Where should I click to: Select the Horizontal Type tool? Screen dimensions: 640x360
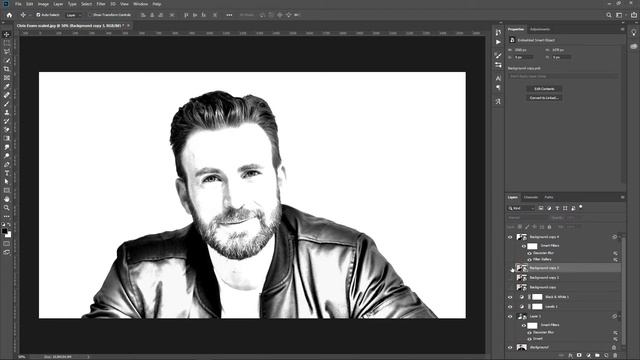tap(7, 173)
